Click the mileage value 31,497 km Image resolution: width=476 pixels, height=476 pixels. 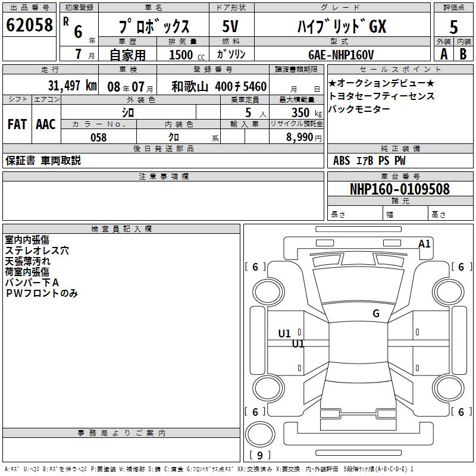pyautogui.click(x=73, y=86)
